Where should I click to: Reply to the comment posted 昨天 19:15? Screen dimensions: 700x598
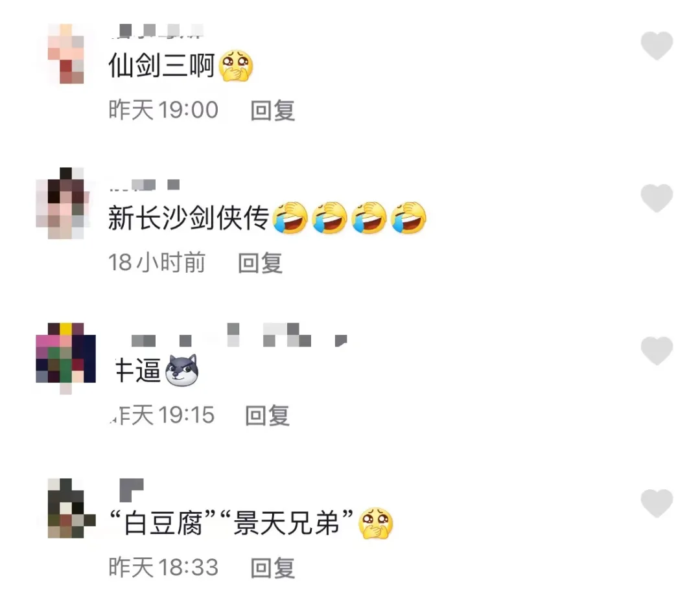(x=268, y=415)
